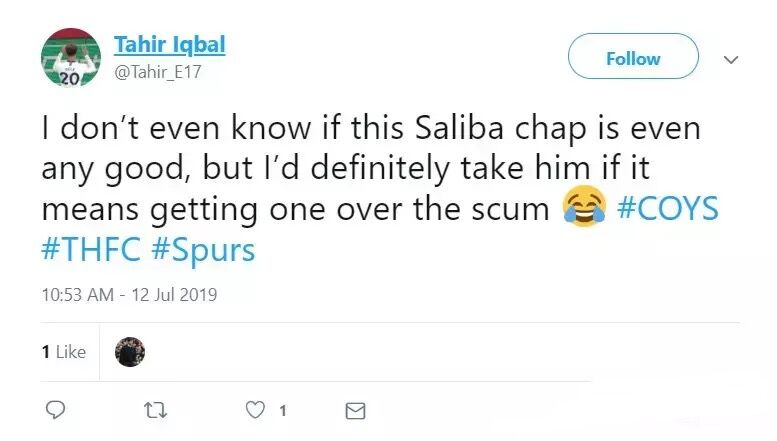Browse the #THFC hashtag

pos(91,249)
